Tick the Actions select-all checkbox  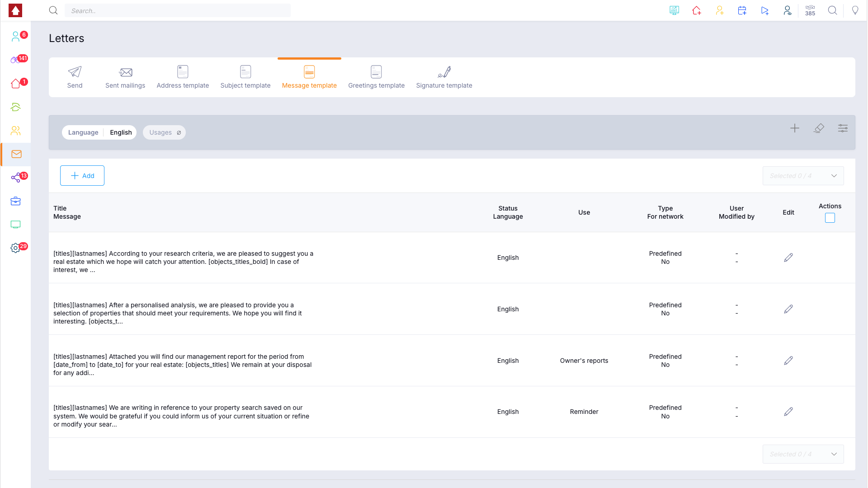830,218
